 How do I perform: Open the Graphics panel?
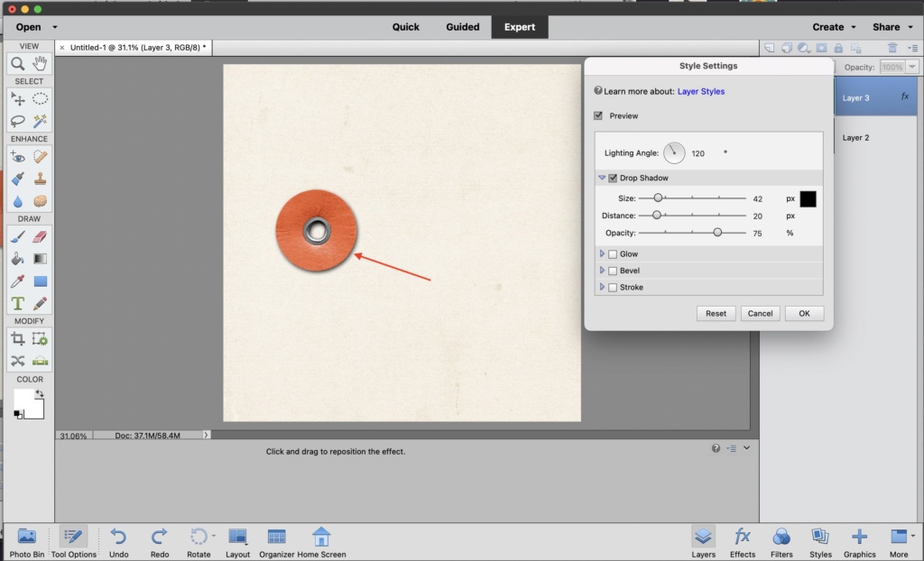(859, 542)
